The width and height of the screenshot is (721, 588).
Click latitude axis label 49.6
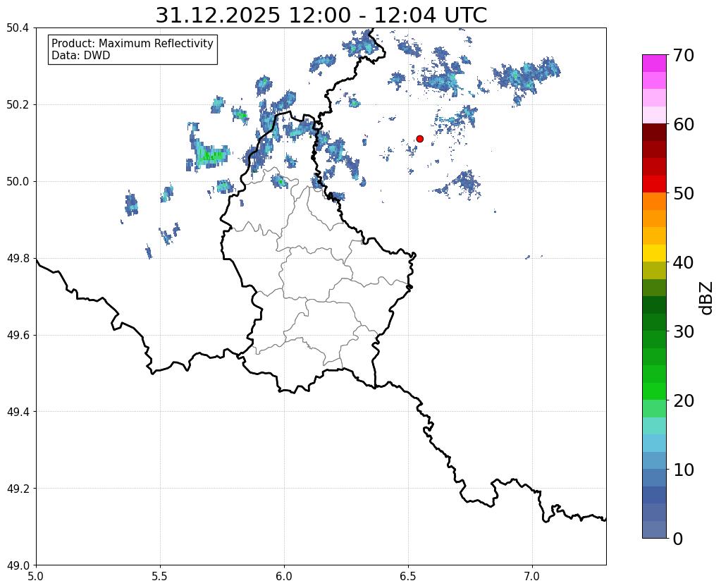coord(18,335)
